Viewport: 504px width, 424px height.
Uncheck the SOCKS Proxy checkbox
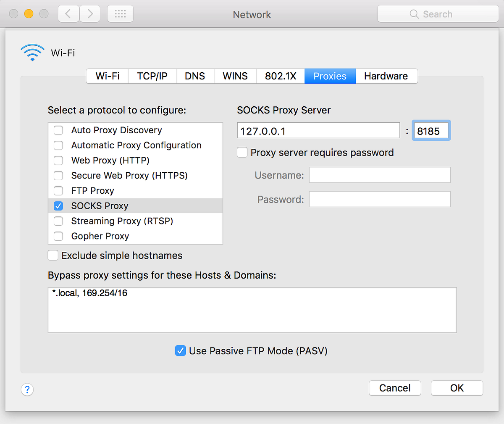[x=58, y=206]
